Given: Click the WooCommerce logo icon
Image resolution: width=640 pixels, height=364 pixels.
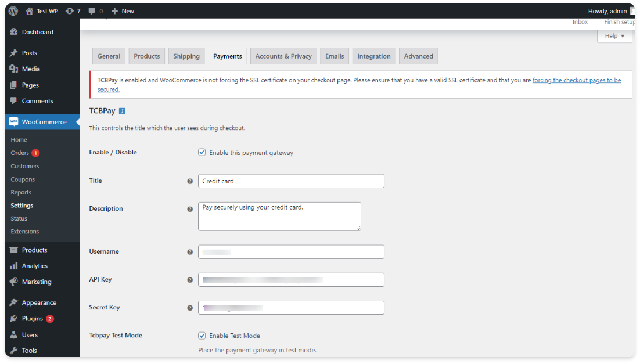Looking at the screenshot, I should coord(14,121).
